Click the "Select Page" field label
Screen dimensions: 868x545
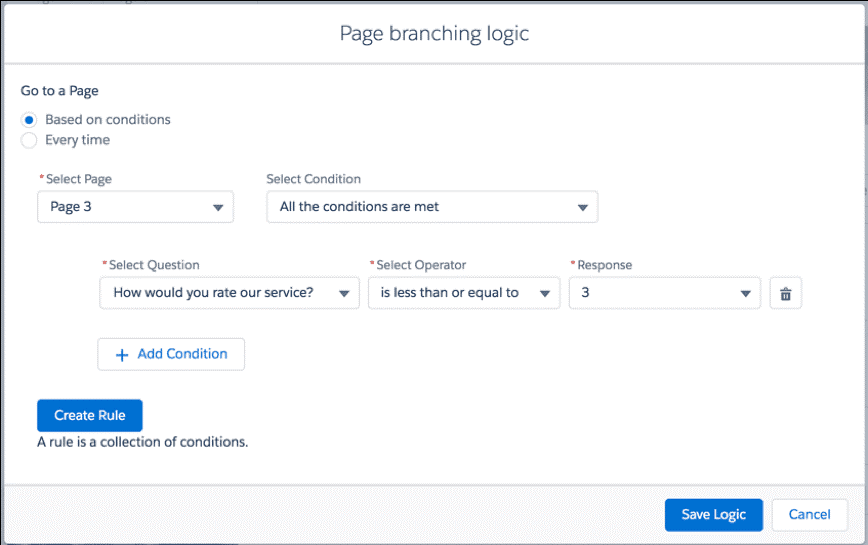[x=79, y=179]
